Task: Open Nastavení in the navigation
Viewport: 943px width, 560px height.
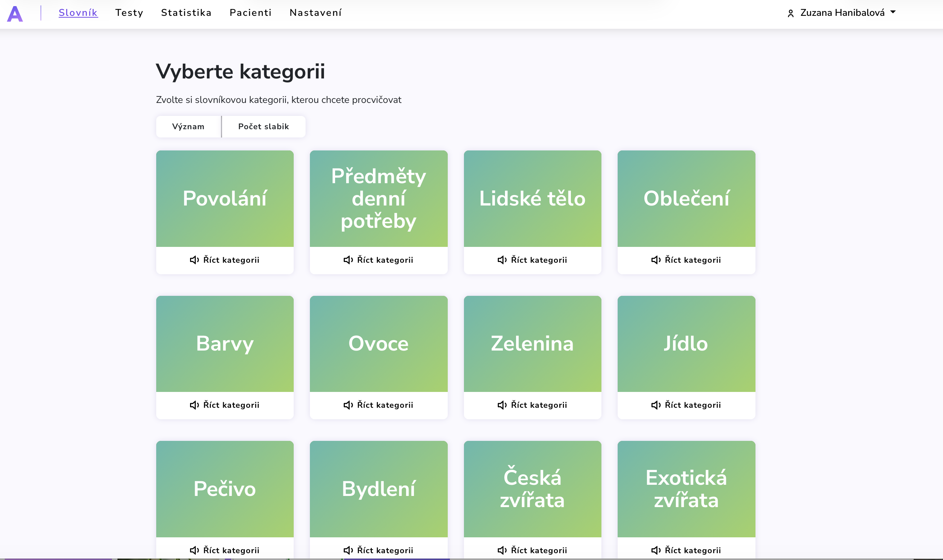Action: pyautogui.click(x=315, y=13)
